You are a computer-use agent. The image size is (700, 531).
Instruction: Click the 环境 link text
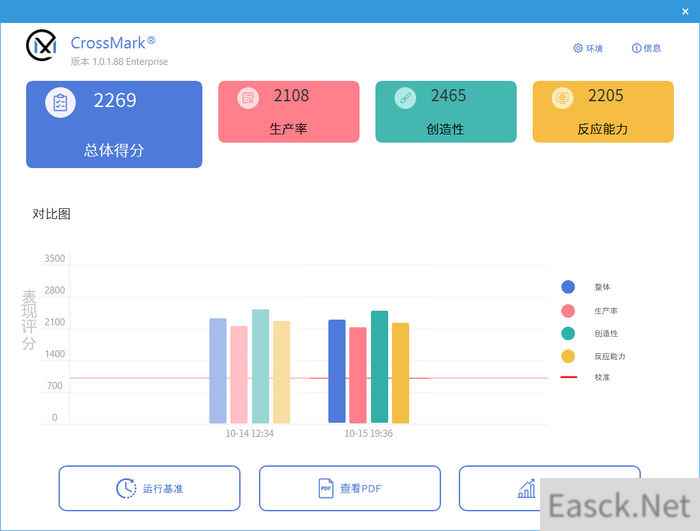[x=594, y=48]
